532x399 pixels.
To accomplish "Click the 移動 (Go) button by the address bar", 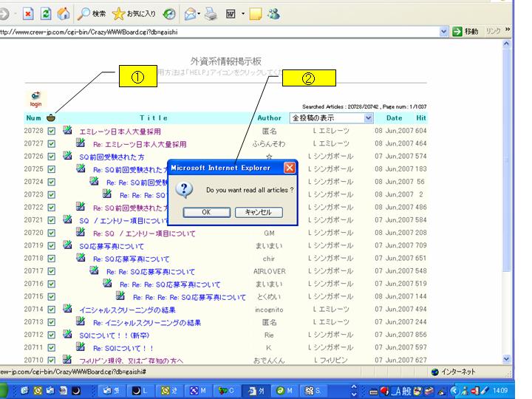I will [x=465, y=32].
